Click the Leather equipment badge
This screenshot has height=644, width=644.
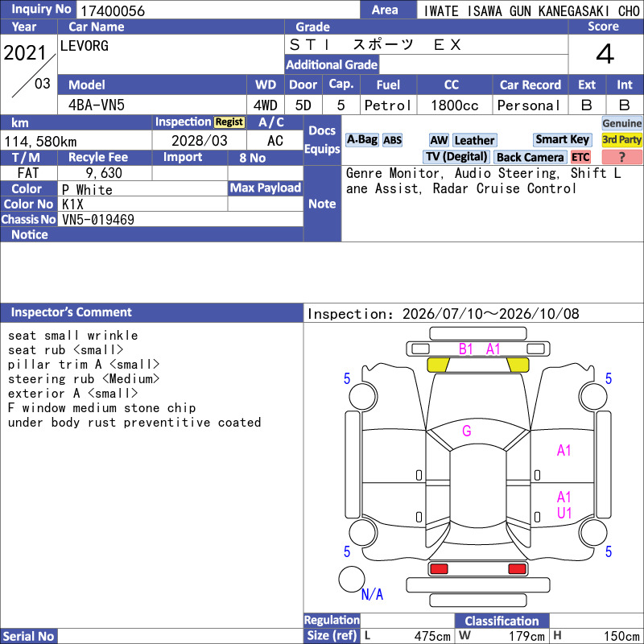click(474, 140)
